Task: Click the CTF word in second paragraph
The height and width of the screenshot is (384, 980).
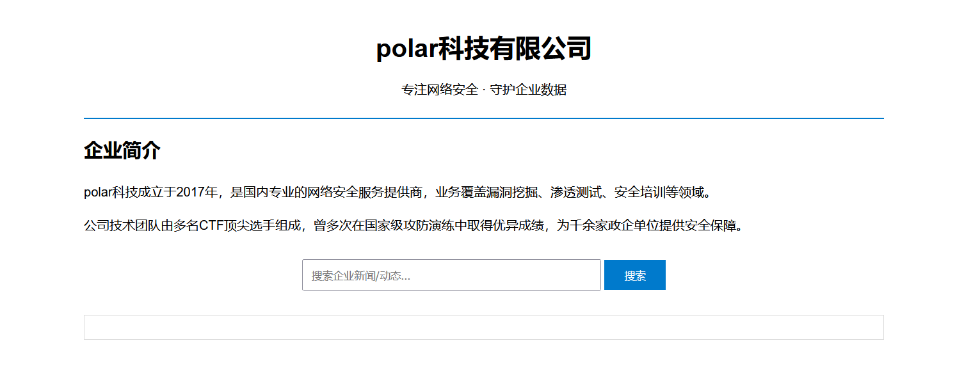Action: [x=211, y=225]
